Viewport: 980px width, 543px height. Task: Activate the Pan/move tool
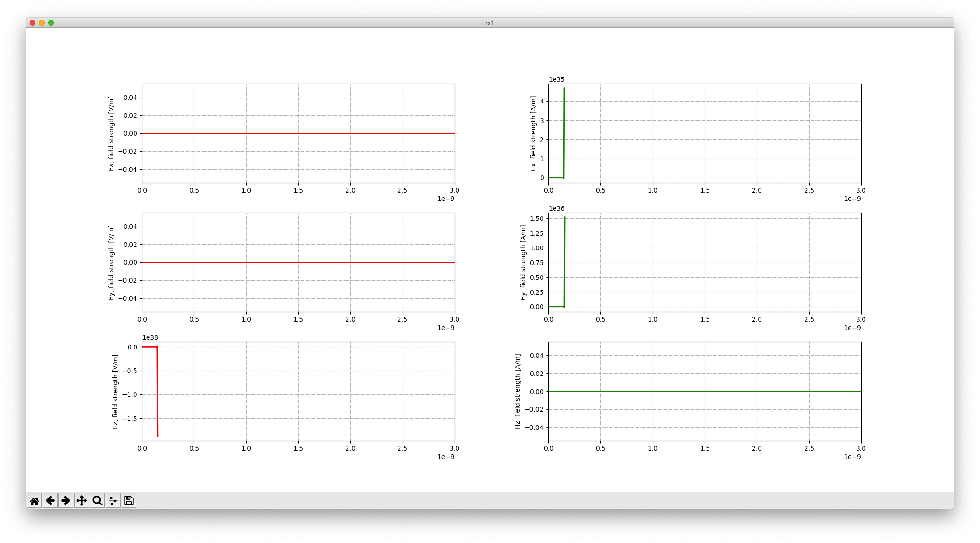tap(82, 500)
